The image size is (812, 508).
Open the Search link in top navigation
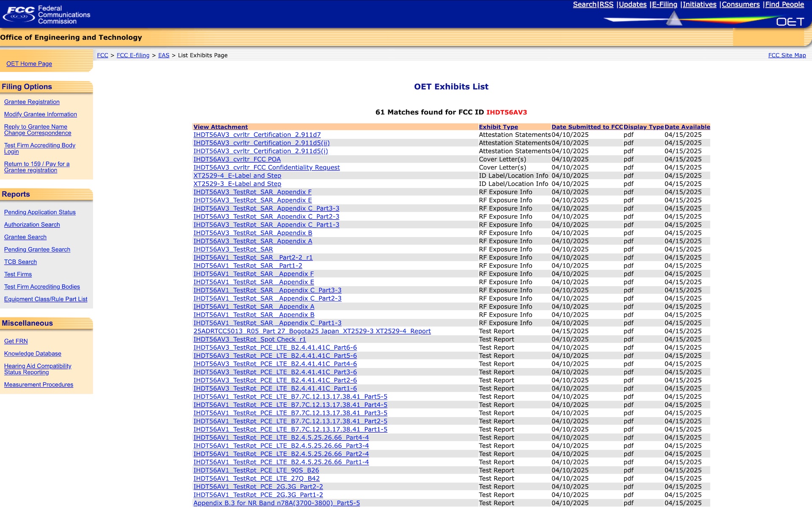coord(584,5)
